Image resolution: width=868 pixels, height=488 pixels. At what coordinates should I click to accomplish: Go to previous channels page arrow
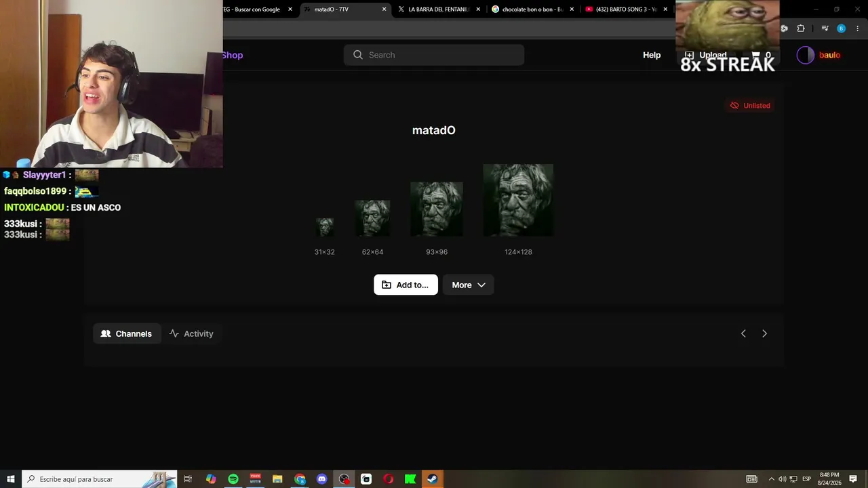[743, 333]
